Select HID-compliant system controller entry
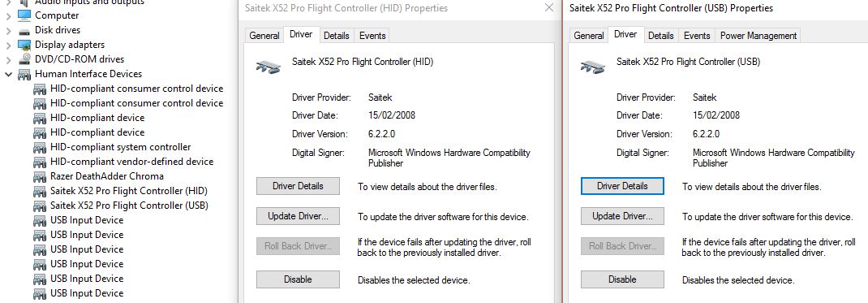This screenshot has width=868, height=303. tap(121, 147)
